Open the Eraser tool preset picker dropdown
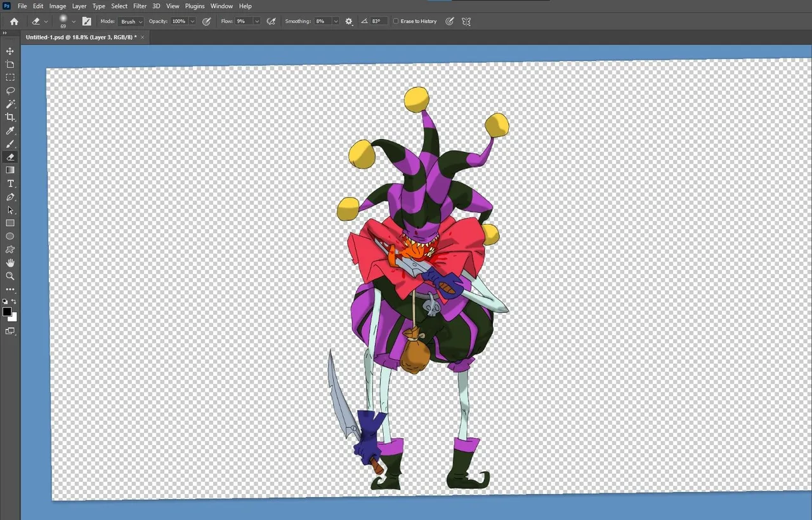This screenshot has height=520, width=812. (x=46, y=22)
